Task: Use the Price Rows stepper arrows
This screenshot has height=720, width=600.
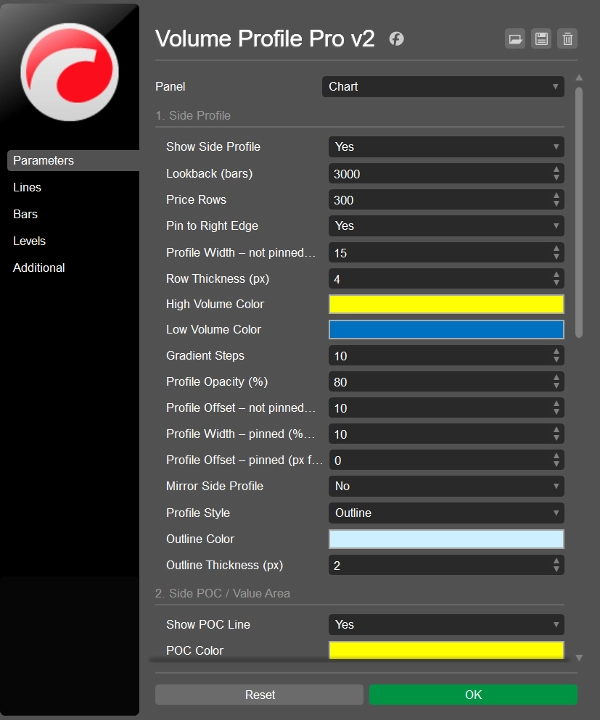Action: pyautogui.click(x=556, y=200)
